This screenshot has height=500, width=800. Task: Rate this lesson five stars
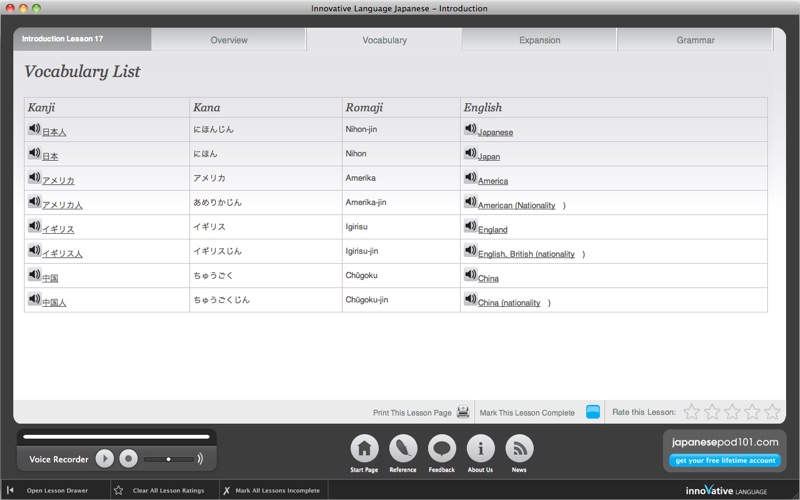772,412
